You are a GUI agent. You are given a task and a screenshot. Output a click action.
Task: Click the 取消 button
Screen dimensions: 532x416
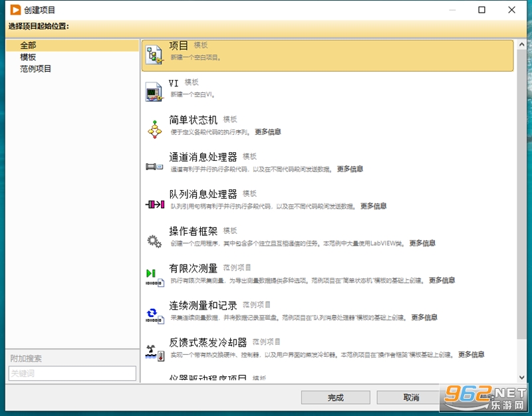[x=411, y=397]
